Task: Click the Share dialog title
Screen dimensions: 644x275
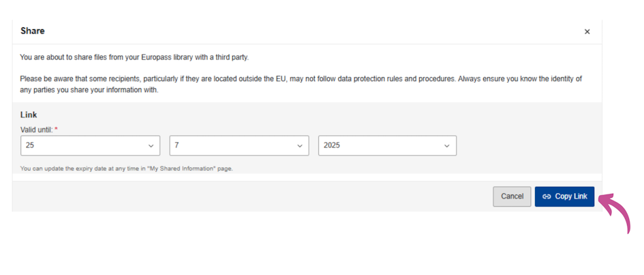Action: click(33, 31)
